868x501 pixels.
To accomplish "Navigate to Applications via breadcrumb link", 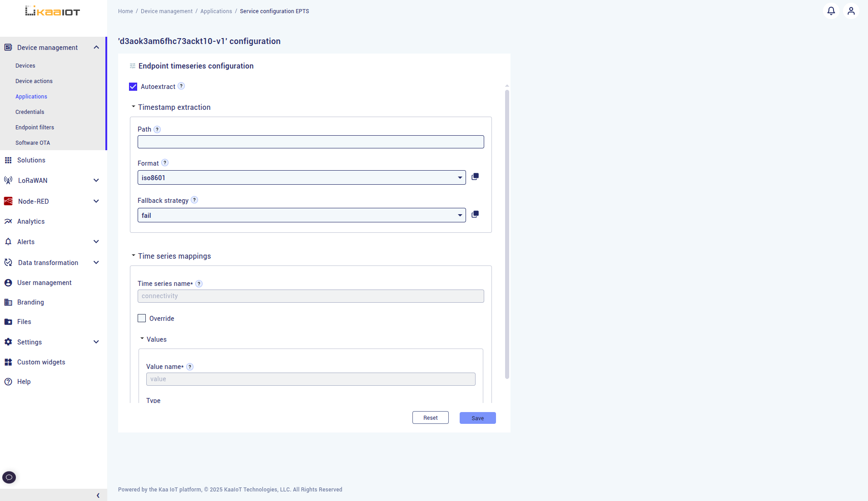I will click(x=216, y=11).
